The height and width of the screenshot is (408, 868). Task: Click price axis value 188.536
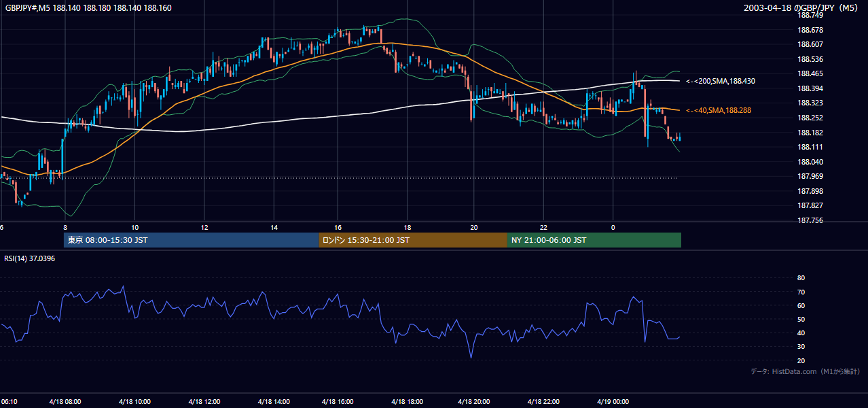point(810,59)
